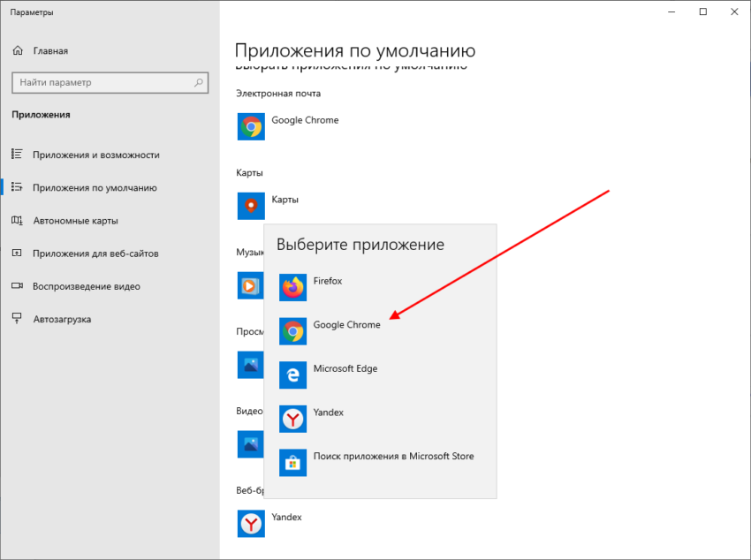The image size is (751, 560).
Task: Pick the Yandex icon in app picker
Action: (x=293, y=419)
